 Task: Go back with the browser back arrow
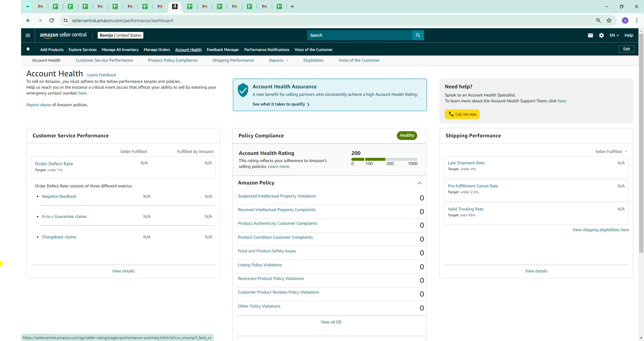(x=28, y=20)
